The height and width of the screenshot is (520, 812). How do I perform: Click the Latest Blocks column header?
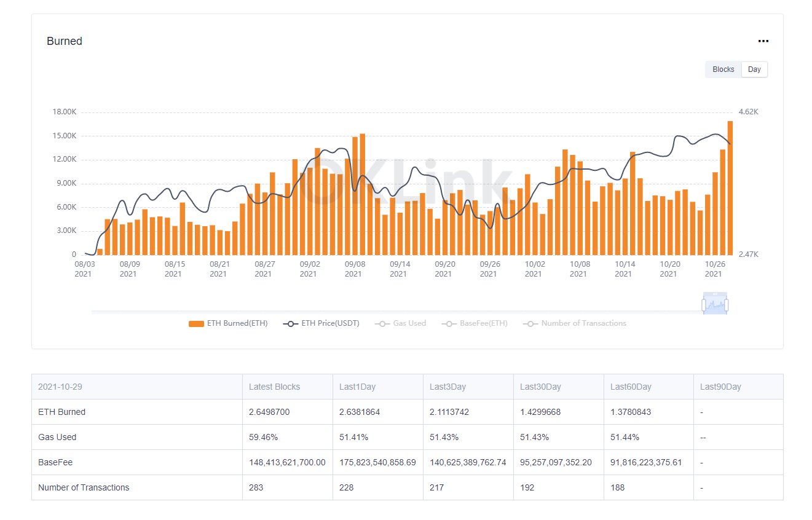tap(288, 387)
